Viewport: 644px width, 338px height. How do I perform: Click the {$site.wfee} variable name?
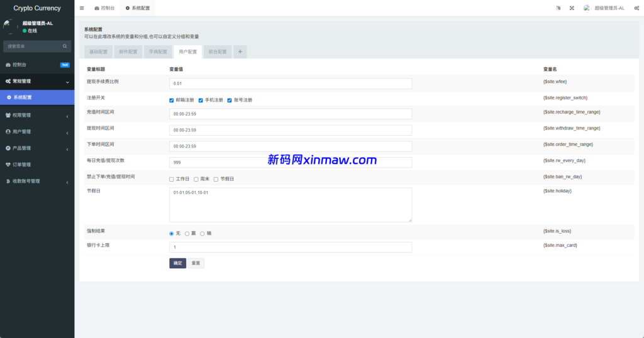tap(555, 82)
